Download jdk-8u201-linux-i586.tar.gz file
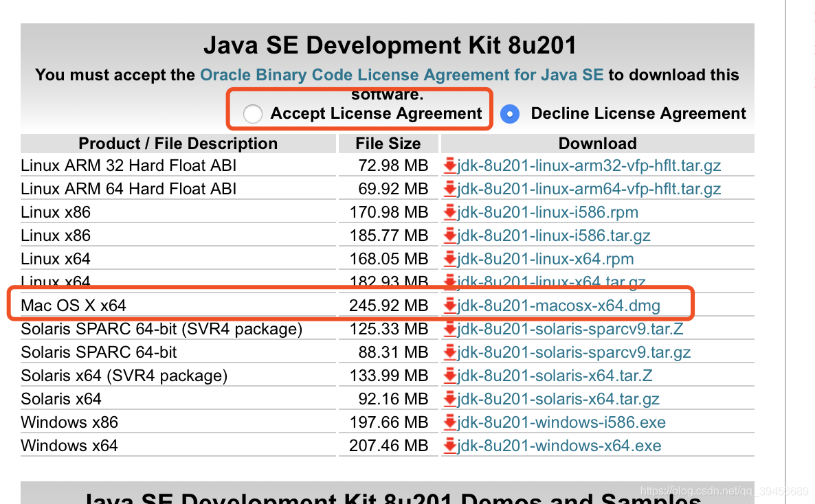The width and height of the screenshot is (815, 504). pos(554,236)
